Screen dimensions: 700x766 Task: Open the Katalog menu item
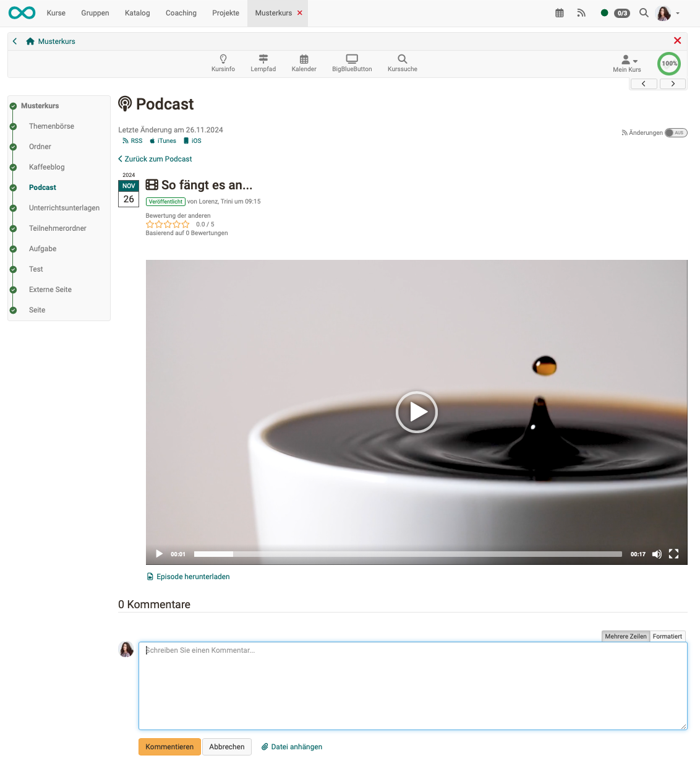(x=137, y=13)
